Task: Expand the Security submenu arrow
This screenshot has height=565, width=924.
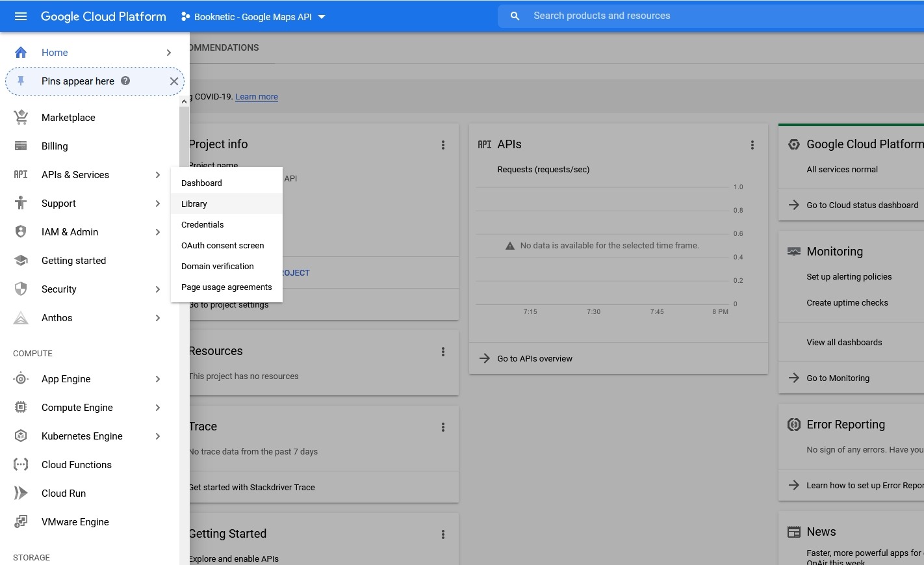Action: (x=158, y=289)
